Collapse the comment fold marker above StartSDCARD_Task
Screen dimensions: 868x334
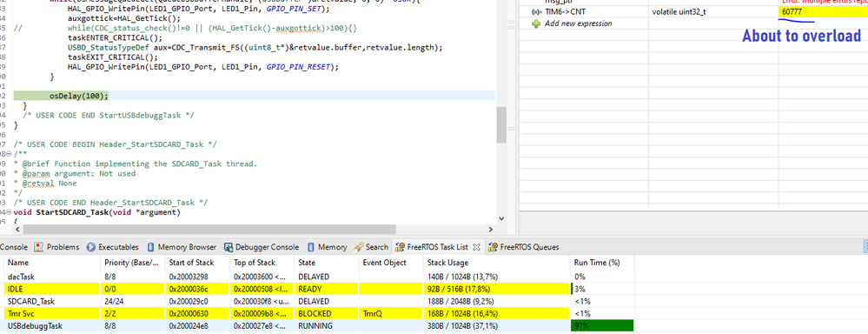8,154
